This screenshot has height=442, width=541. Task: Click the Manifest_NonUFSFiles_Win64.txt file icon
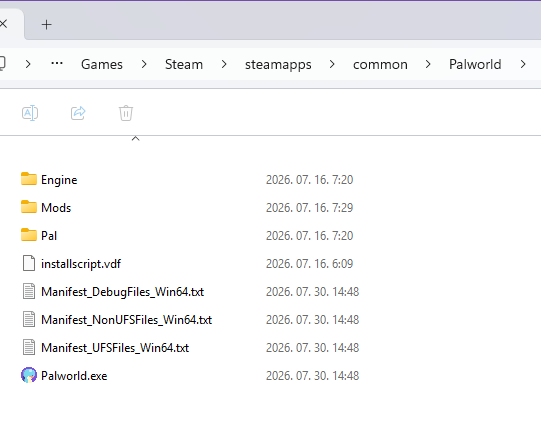29,319
